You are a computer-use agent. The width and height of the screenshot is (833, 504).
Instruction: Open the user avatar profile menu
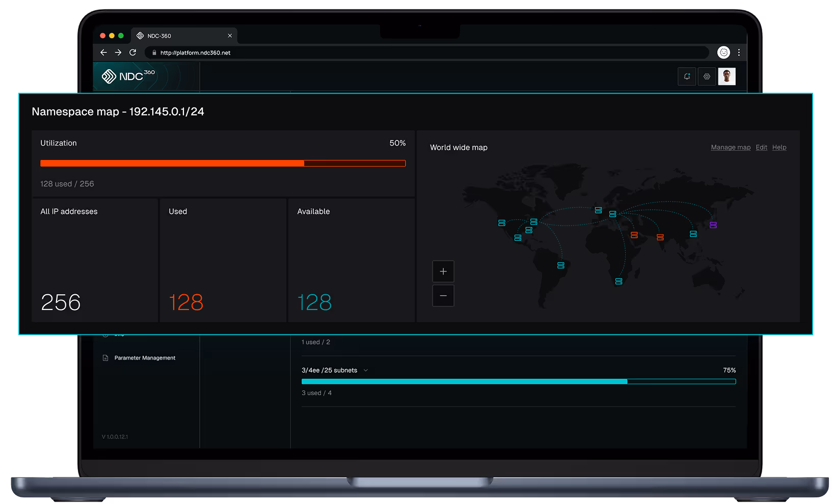tap(727, 76)
